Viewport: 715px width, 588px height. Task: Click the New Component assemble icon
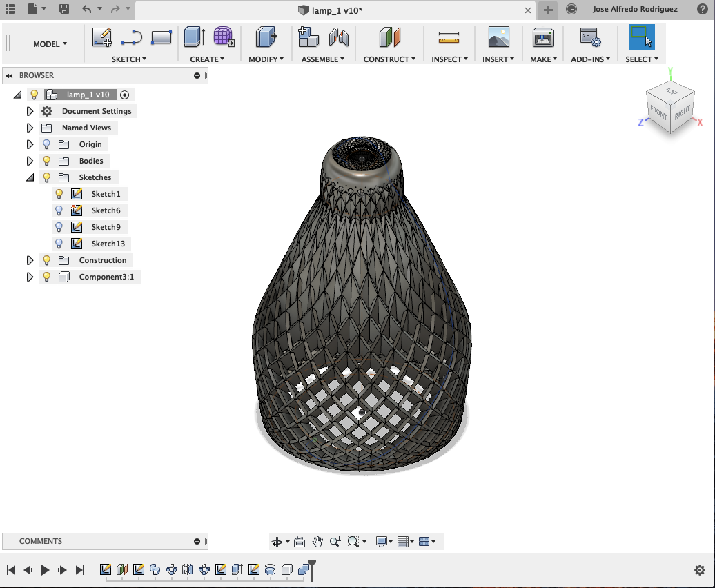(x=308, y=37)
